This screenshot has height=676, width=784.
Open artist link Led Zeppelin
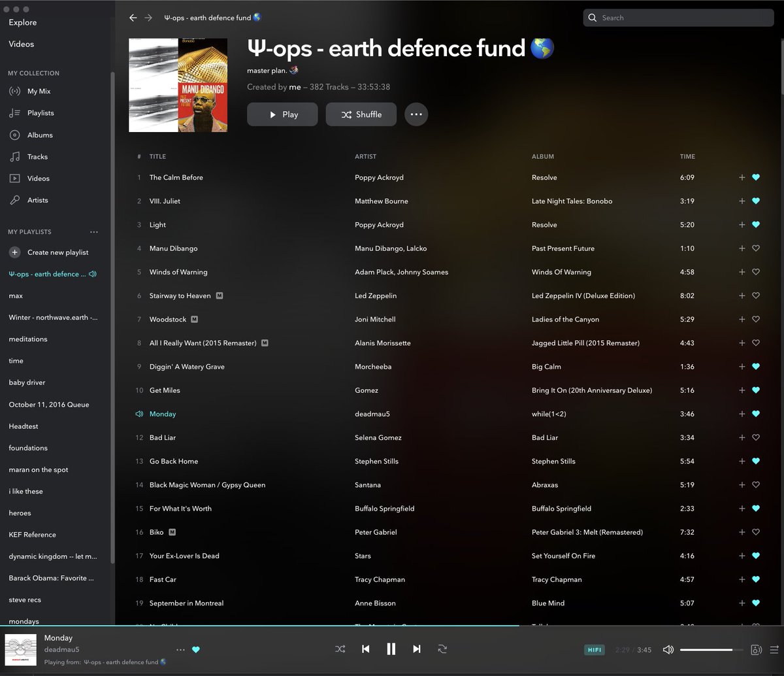(x=376, y=296)
